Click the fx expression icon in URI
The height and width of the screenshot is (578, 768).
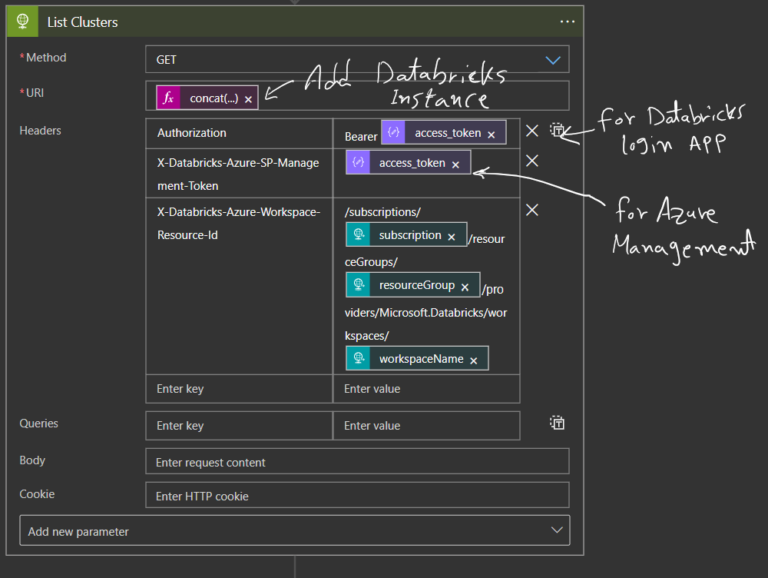click(168, 97)
